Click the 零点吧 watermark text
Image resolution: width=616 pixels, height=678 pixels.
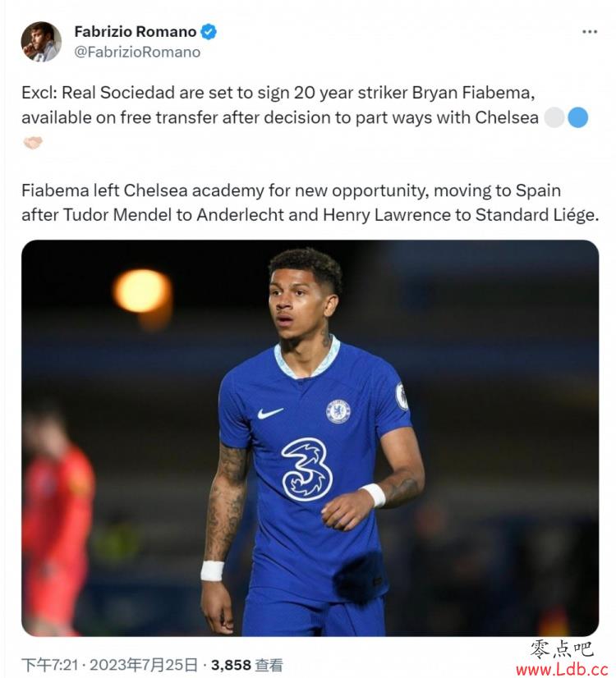coord(562,649)
